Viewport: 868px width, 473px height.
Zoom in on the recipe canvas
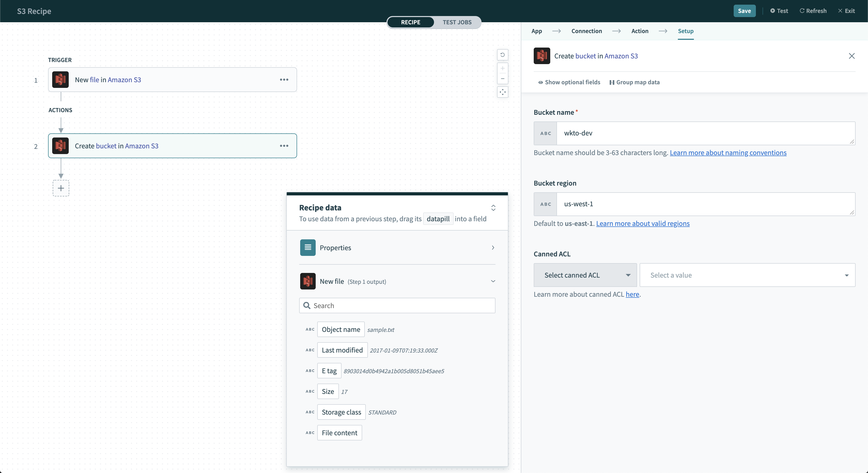[502, 68]
